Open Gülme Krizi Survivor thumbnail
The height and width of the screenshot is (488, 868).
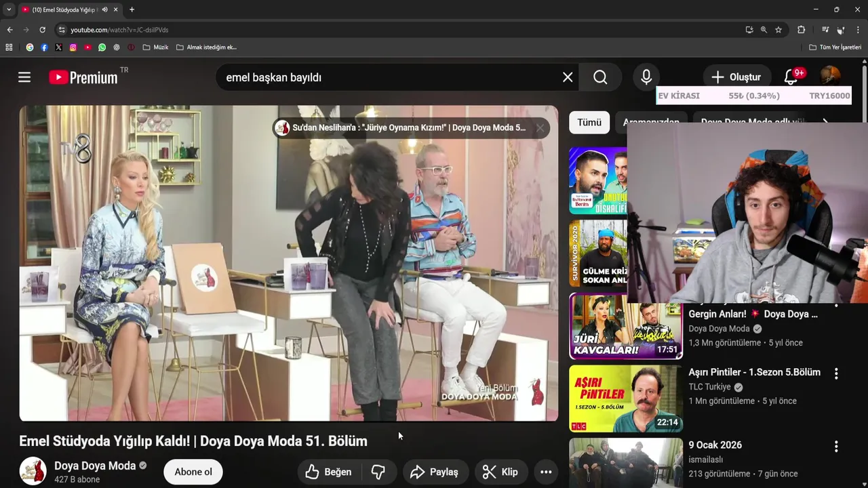coord(598,253)
